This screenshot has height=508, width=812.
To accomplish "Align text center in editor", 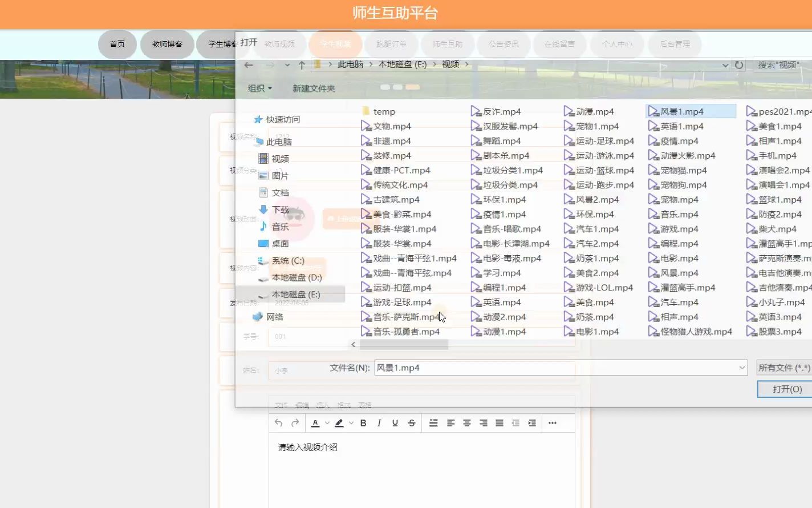I will pyautogui.click(x=467, y=423).
